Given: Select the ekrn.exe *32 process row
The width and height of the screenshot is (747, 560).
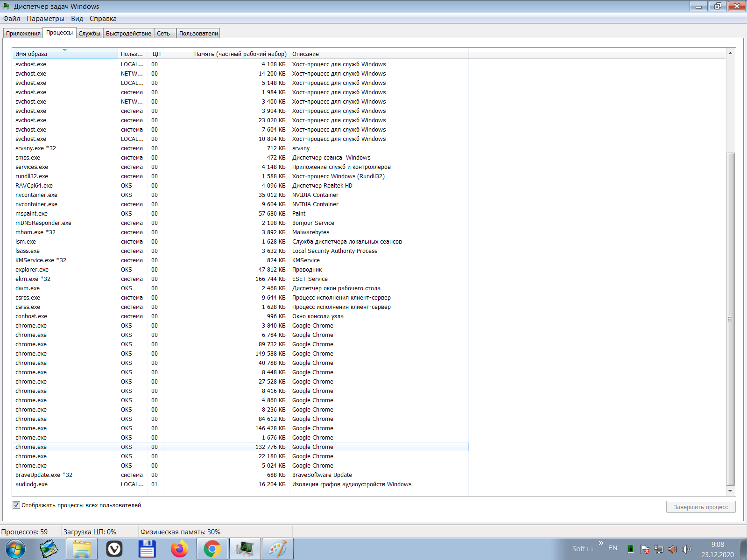Looking at the screenshot, I should pyautogui.click(x=240, y=279).
